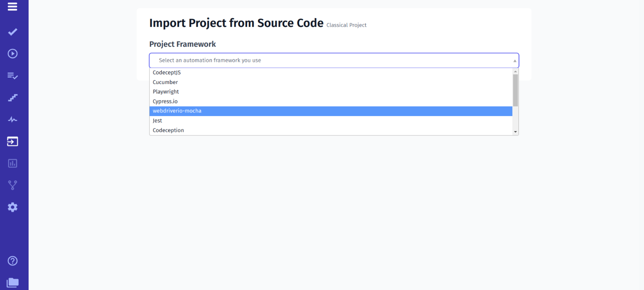Open Settings with the gear icon
Viewport: 644px width, 290px height.
[12, 207]
